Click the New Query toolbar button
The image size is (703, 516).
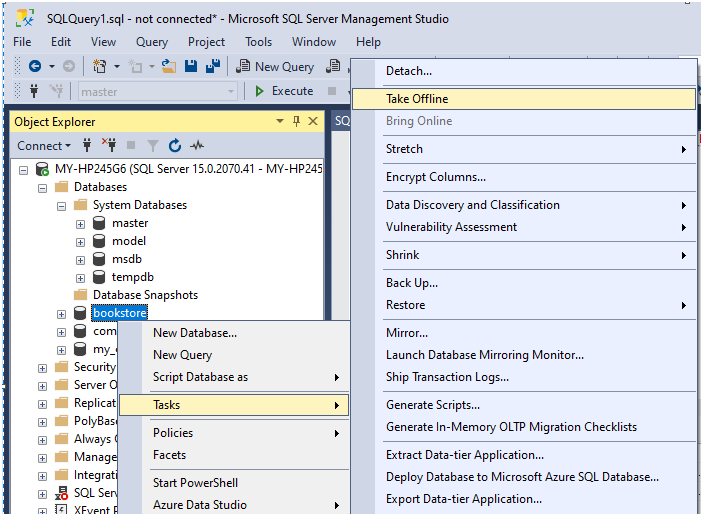(x=275, y=66)
